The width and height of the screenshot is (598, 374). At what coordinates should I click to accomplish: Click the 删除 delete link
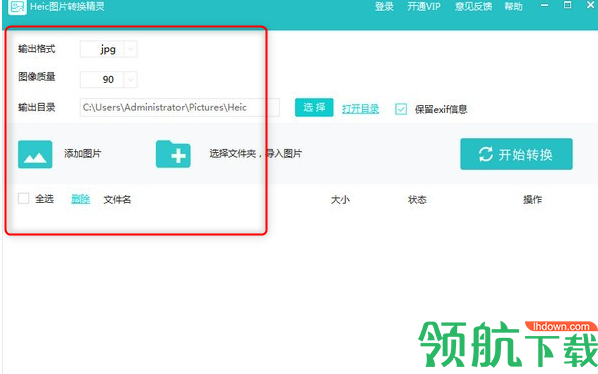80,199
